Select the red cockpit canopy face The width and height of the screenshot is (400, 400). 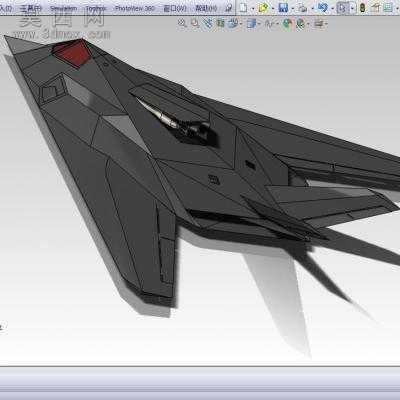74,53
